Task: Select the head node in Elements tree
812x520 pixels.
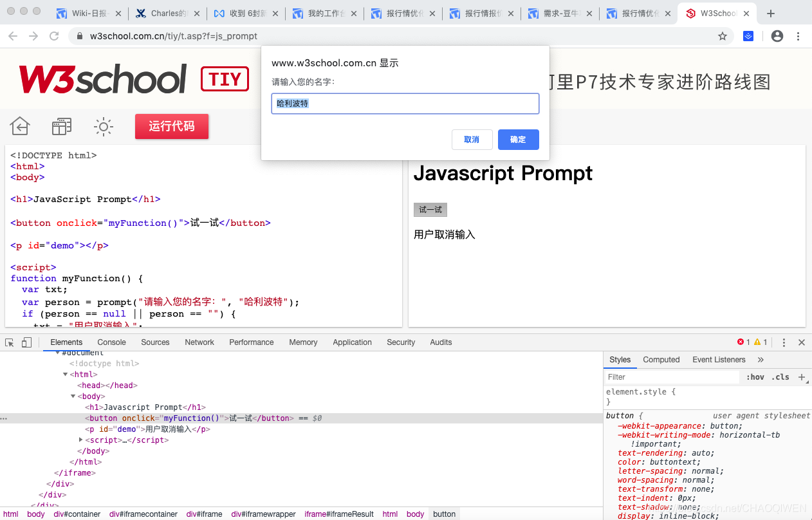Action: (107, 385)
